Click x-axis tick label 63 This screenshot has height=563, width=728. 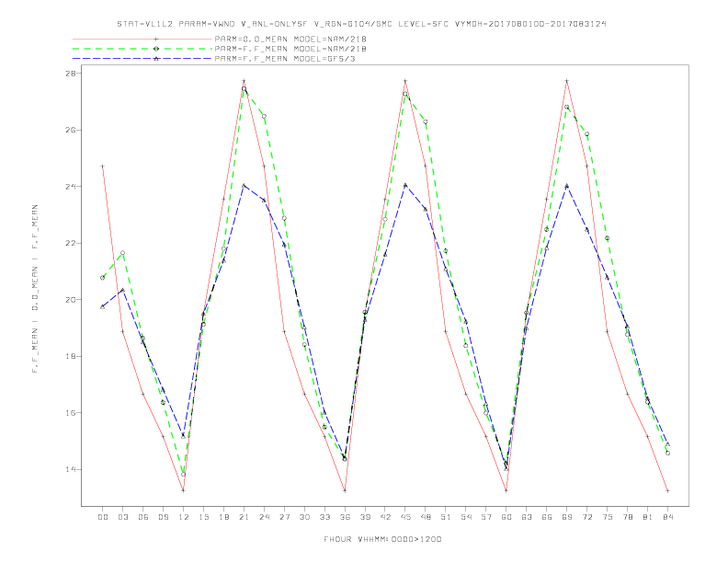(527, 517)
